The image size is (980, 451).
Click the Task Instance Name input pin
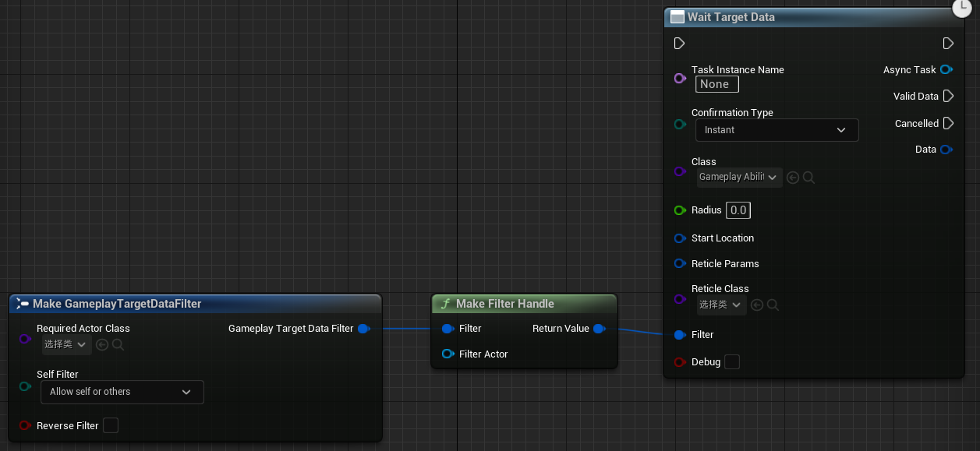pyautogui.click(x=680, y=79)
